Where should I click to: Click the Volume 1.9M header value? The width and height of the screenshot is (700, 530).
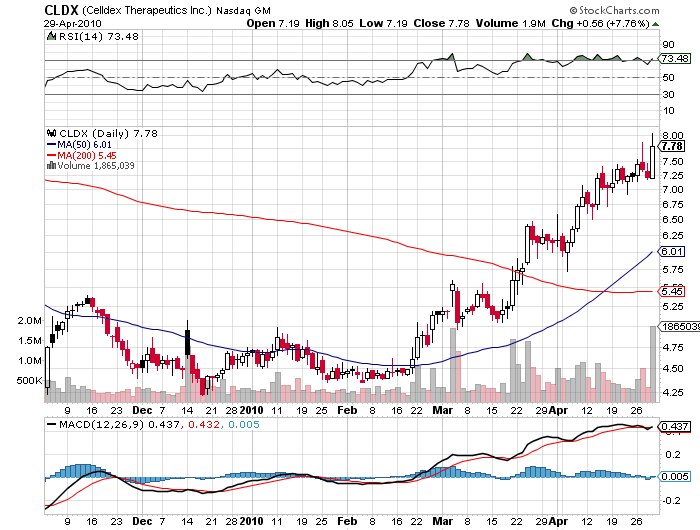[510, 24]
